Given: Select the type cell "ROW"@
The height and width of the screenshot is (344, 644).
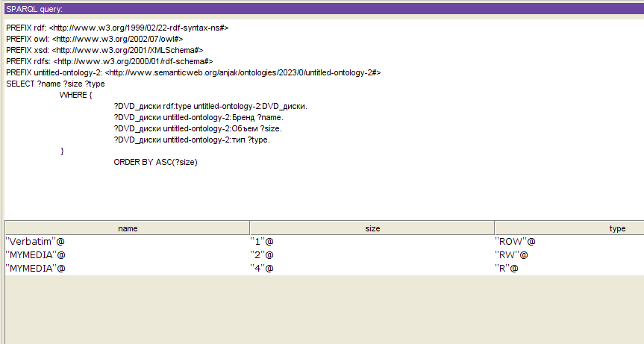Looking at the screenshot, I should [x=569, y=241].
